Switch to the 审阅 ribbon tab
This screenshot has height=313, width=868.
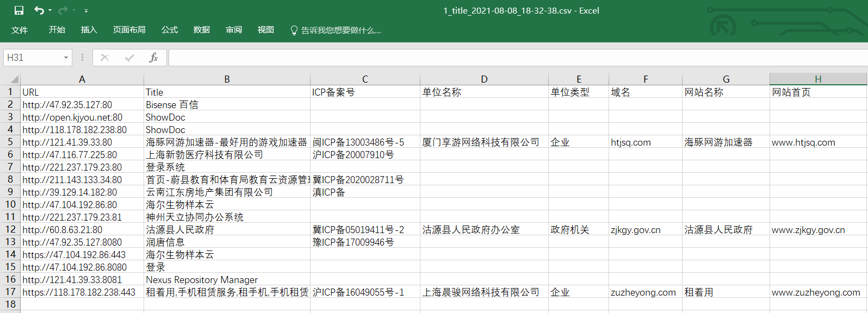click(234, 30)
